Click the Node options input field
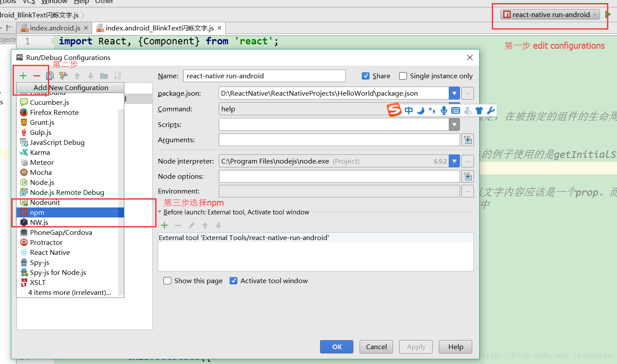The height and width of the screenshot is (364, 617). click(x=339, y=177)
